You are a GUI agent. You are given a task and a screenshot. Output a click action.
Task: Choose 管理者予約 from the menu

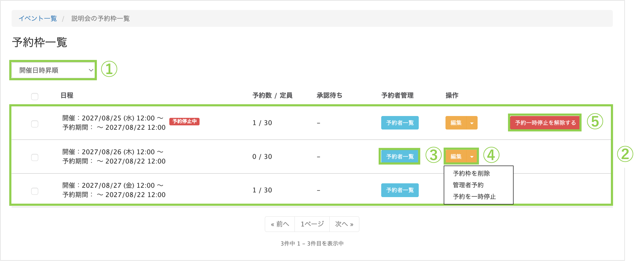(x=468, y=185)
